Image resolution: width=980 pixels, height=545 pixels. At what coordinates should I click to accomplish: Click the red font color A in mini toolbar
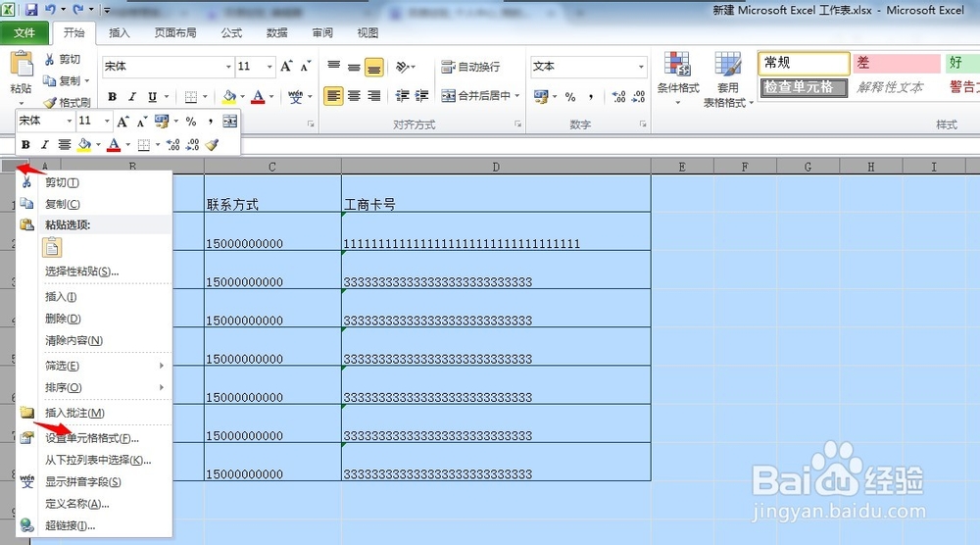(x=113, y=144)
